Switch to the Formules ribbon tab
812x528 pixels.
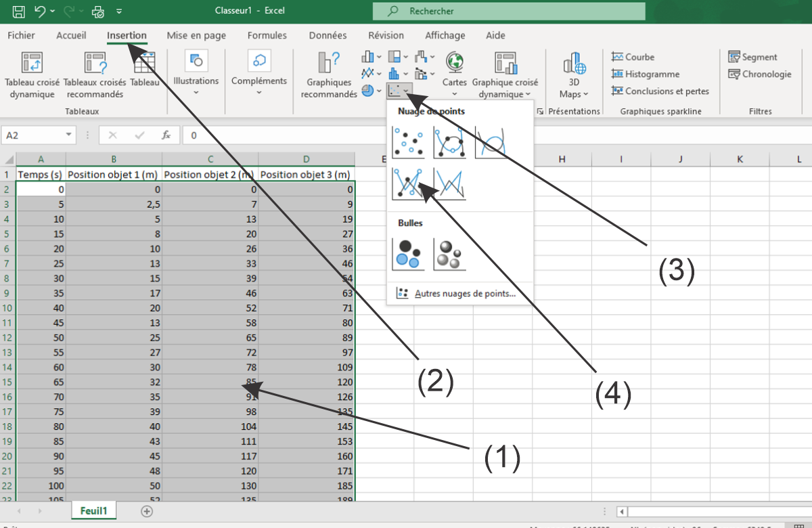267,35
